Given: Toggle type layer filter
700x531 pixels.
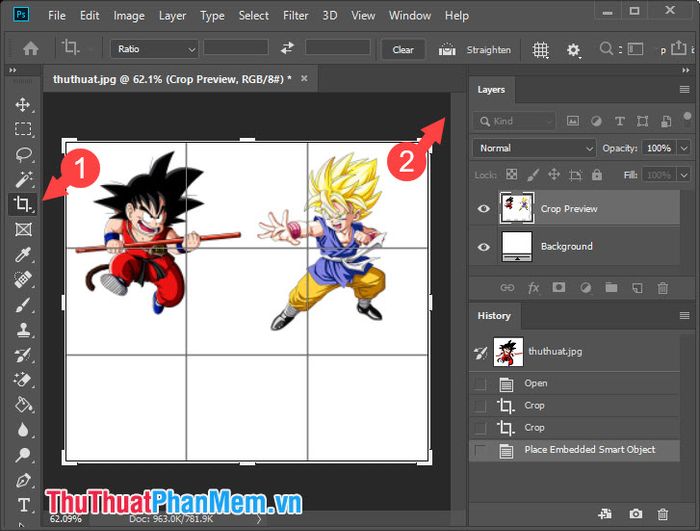Looking at the screenshot, I should [619, 121].
